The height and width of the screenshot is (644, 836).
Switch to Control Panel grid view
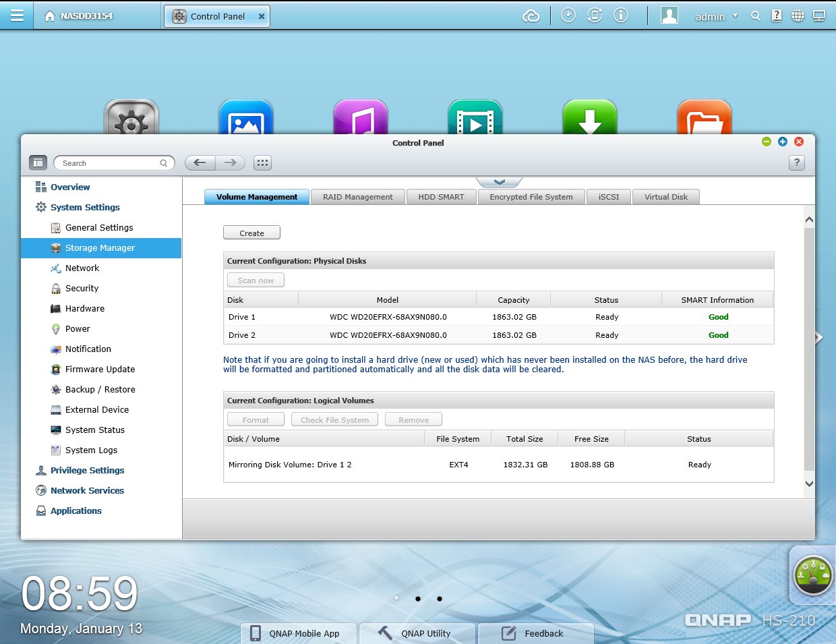(x=262, y=163)
